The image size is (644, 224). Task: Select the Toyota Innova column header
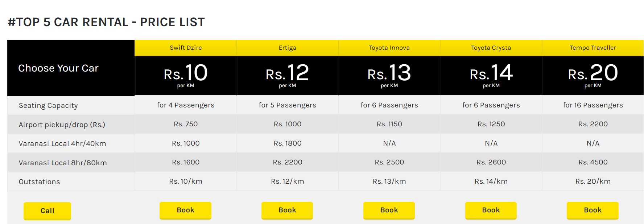point(389,48)
